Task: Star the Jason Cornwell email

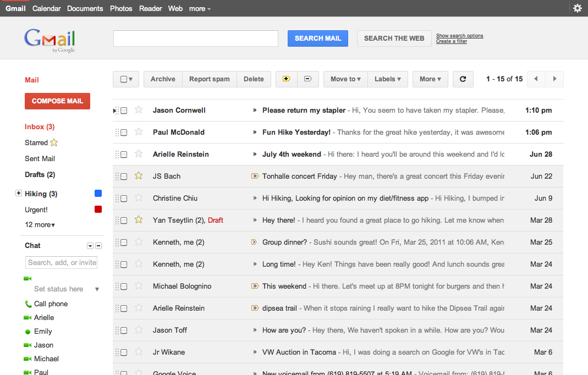Action: click(x=139, y=110)
